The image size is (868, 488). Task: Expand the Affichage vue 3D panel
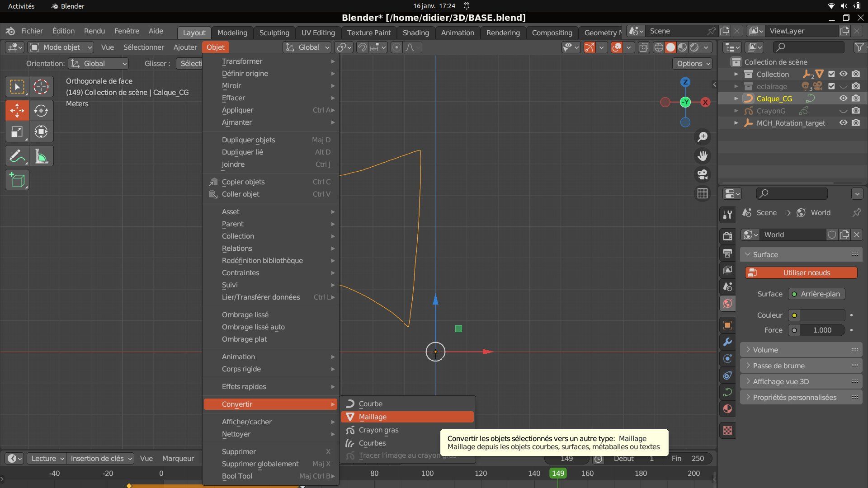(801, 381)
